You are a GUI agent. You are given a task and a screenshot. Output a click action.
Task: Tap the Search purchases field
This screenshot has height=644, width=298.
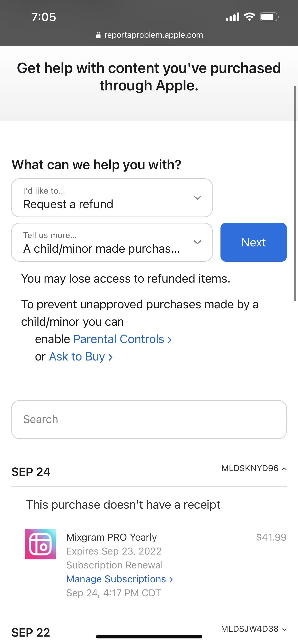click(x=149, y=420)
